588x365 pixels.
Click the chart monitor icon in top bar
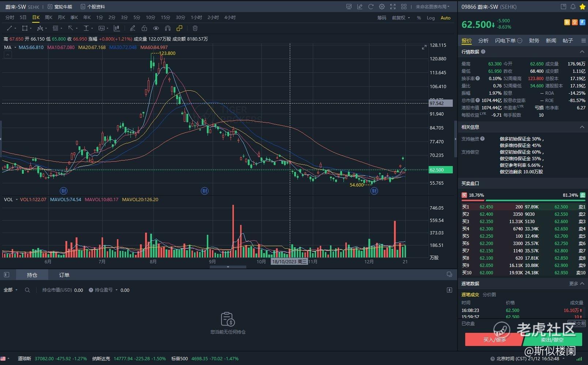[x=349, y=7]
